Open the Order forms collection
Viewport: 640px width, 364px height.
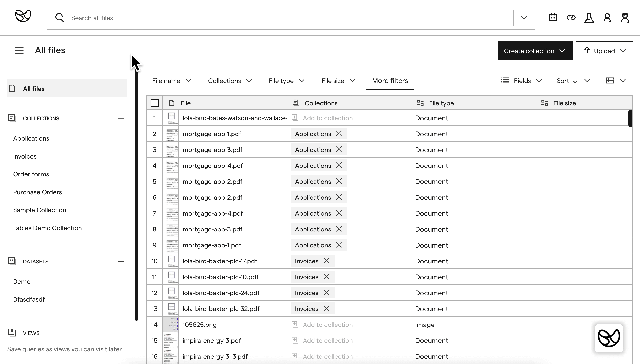pos(31,174)
